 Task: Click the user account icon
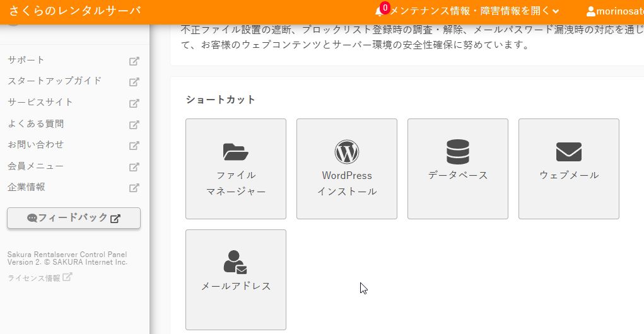pos(590,11)
